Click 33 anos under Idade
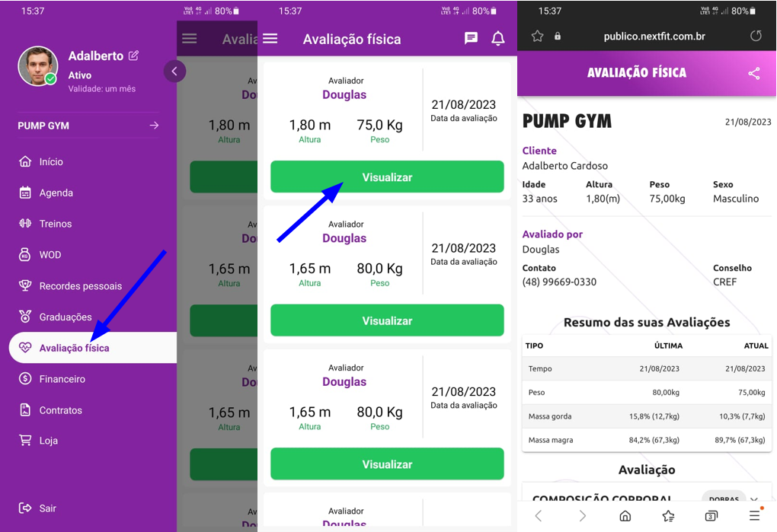Image resolution: width=777 pixels, height=532 pixels. coord(539,199)
